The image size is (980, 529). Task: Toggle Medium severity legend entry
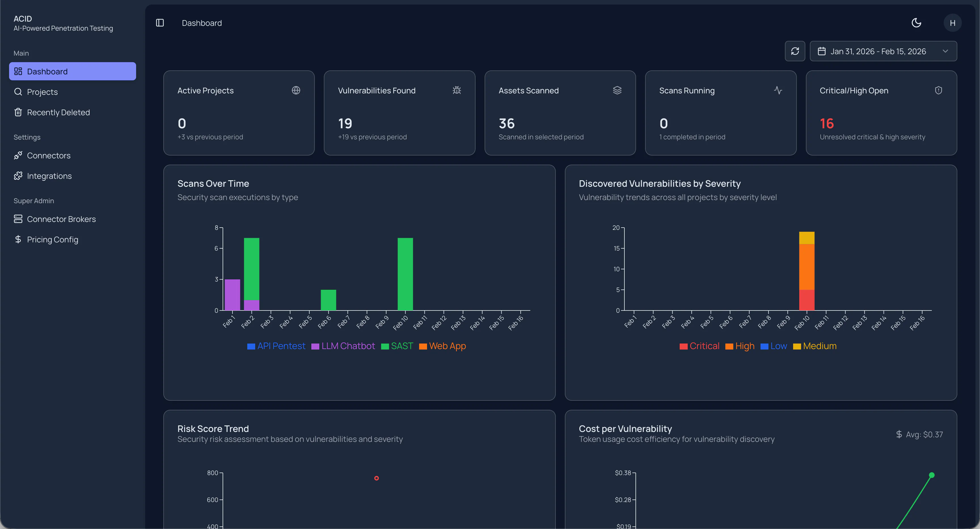pyautogui.click(x=814, y=346)
